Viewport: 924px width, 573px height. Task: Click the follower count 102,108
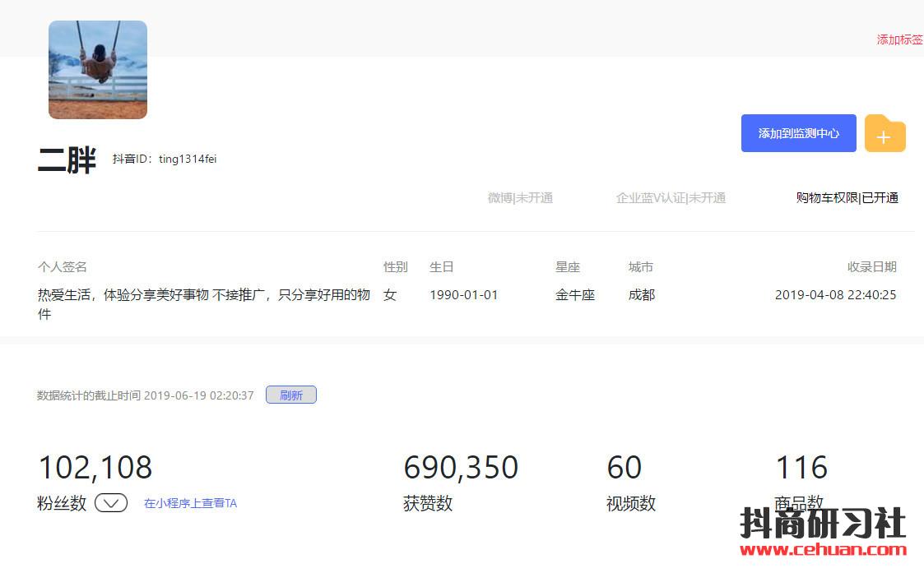click(x=95, y=468)
